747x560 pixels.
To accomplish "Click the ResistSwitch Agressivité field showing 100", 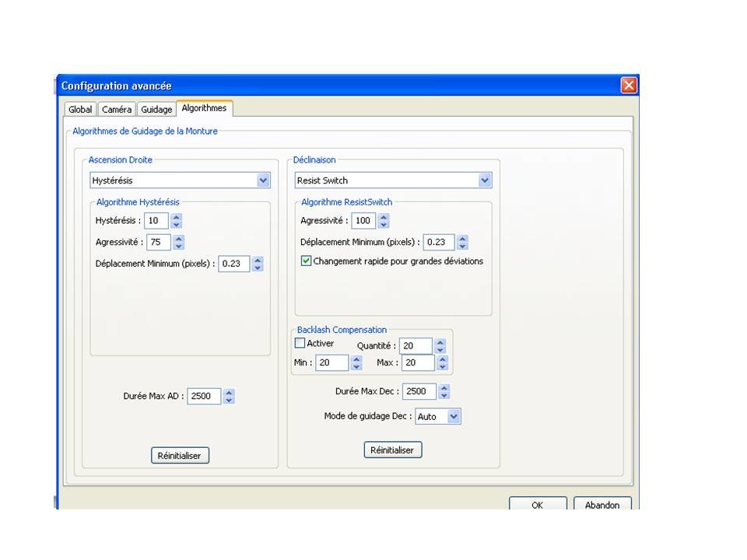I will [363, 220].
